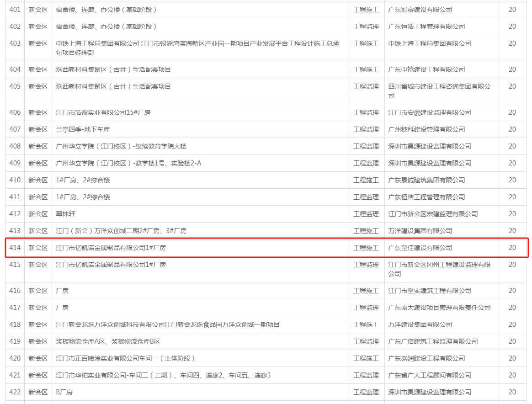Click row number 419 cell
This screenshot has height=404, width=532.
[15, 341]
